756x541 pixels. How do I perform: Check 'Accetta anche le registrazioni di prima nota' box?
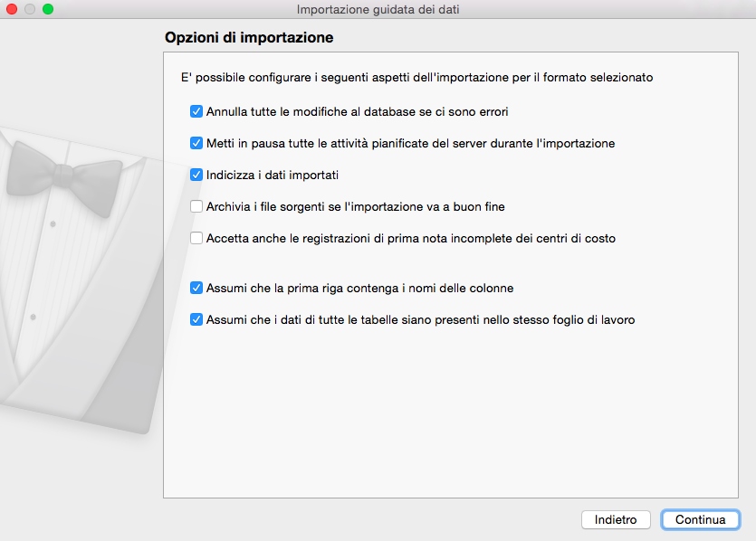point(196,238)
